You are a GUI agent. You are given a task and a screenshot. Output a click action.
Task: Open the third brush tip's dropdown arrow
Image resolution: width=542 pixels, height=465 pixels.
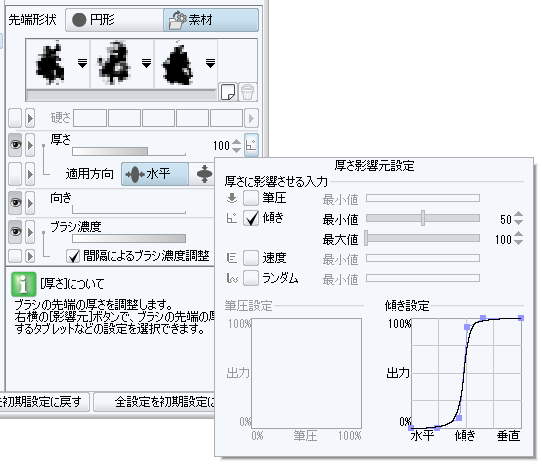coord(210,63)
